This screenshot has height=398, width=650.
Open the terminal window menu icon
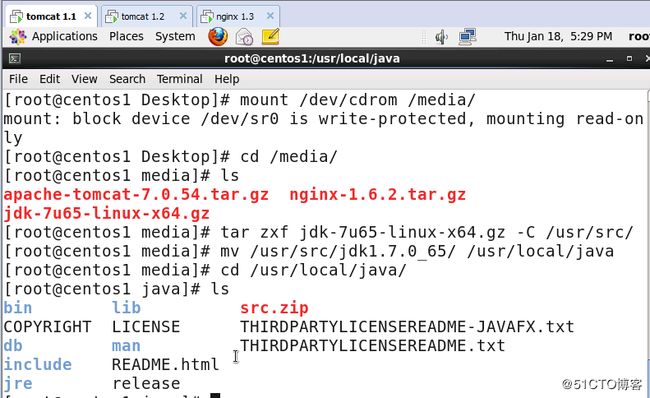pyautogui.click(x=15, y=58)
